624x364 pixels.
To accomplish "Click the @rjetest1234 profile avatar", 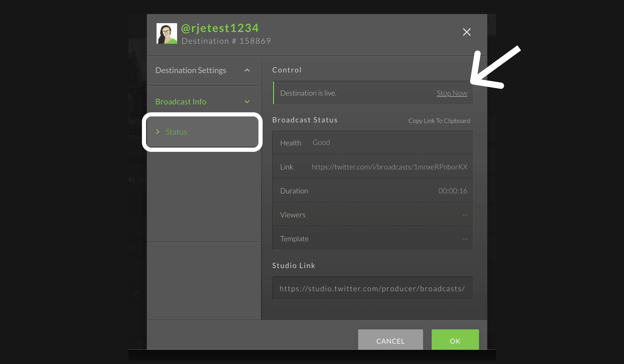I will (167, 33).
